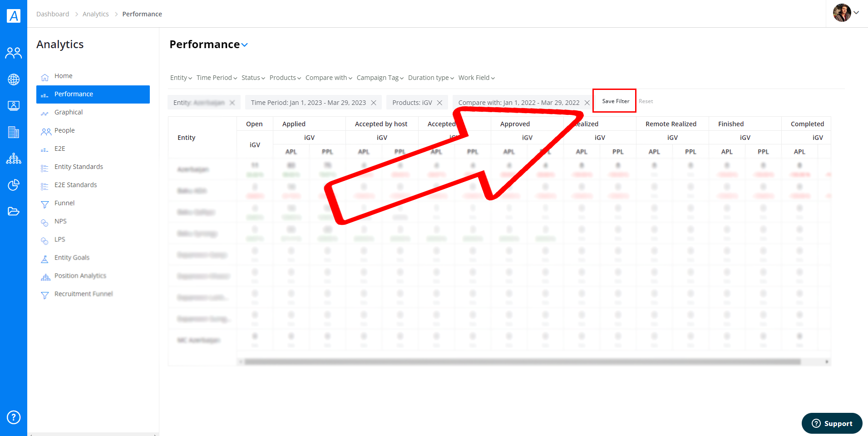Click the Support button
Image resolution: width=868 pixels, height=436 pixels.
[832, 423]
